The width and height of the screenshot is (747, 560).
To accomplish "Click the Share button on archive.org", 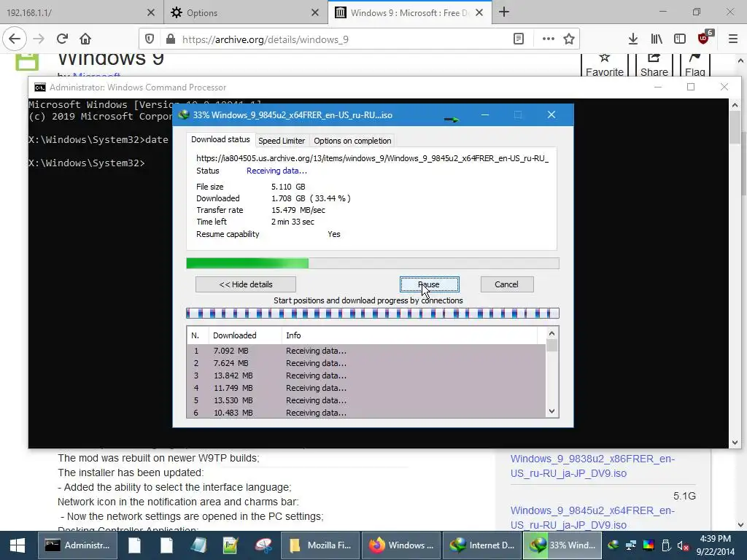I will [x=654, y=65].
